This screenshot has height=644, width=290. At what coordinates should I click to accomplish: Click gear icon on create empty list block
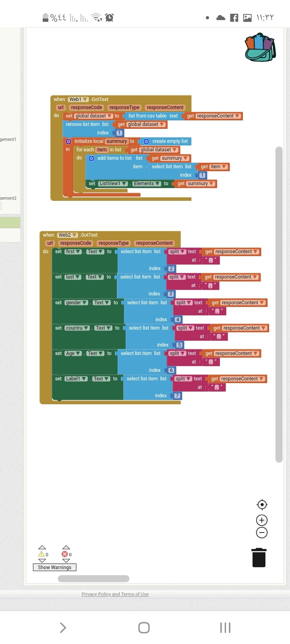pos(146,141)
